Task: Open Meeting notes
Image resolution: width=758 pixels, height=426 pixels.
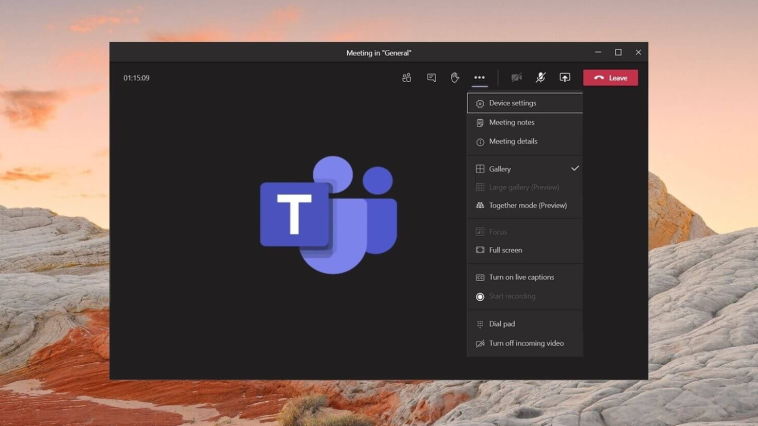Action: [525, 122]
